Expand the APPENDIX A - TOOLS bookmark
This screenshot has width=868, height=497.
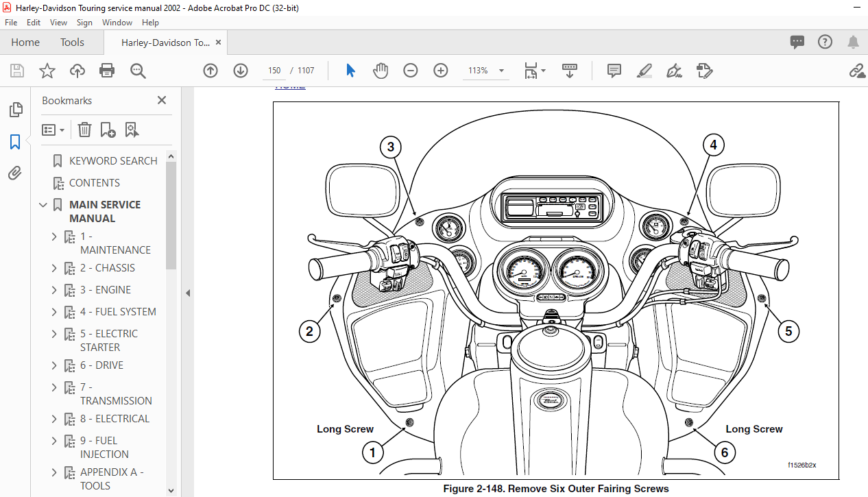point(55,472)
